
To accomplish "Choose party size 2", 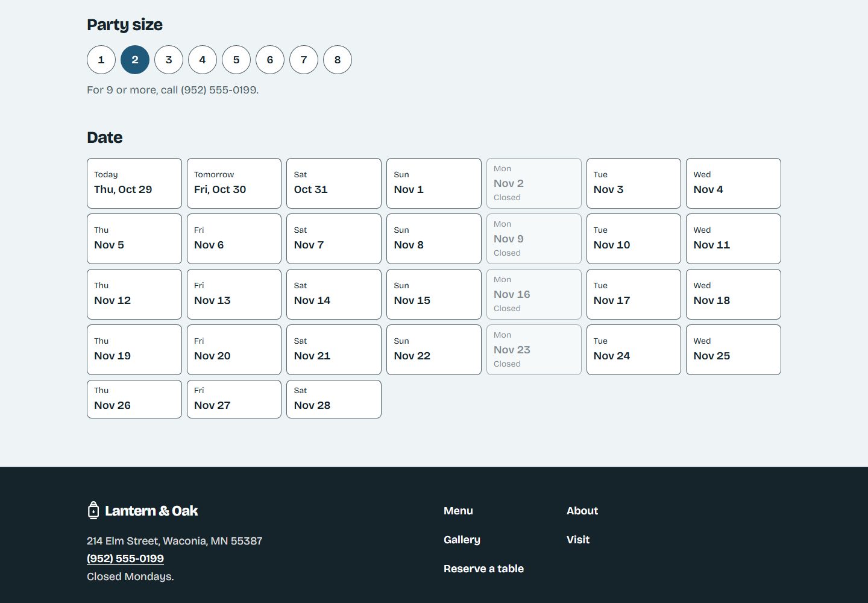I will [135, 60].
